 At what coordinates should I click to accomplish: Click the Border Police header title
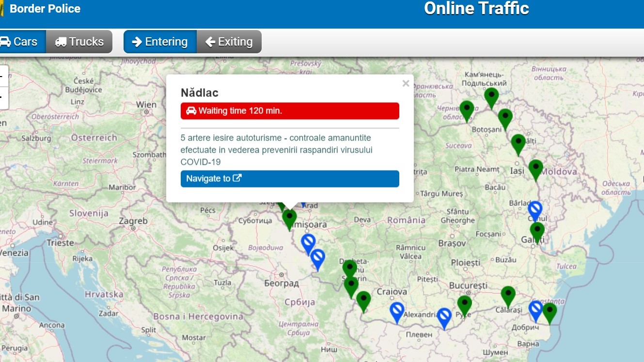coord(45,9)
